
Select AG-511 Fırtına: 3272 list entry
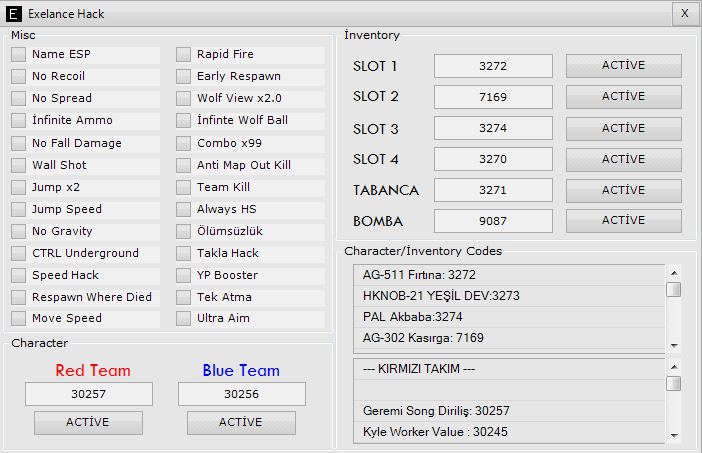click(x=509, y=275)
